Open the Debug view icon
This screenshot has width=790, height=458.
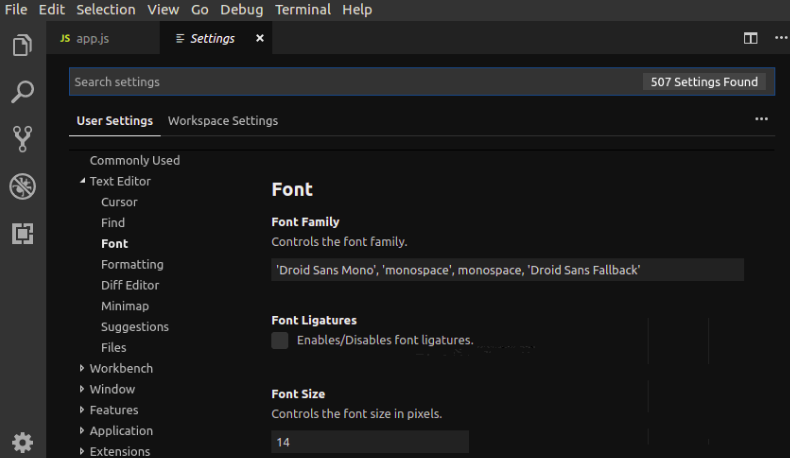(22, 186)
